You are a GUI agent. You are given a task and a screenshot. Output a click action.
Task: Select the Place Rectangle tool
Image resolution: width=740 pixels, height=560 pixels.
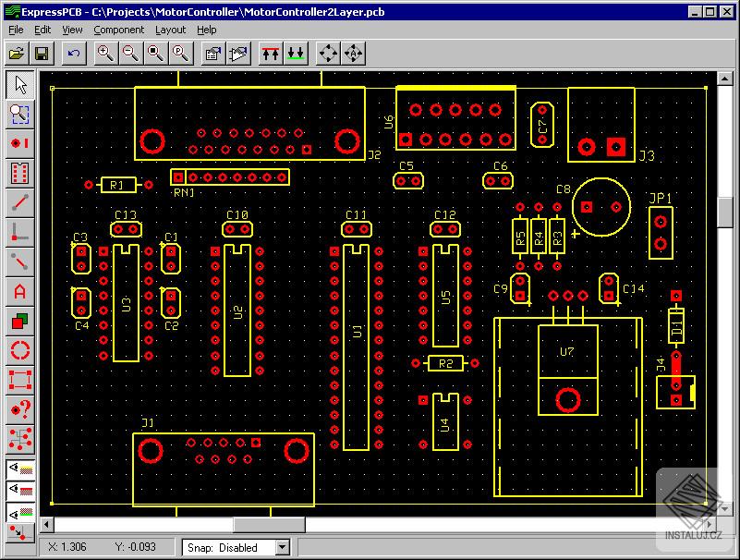(19, 380)
